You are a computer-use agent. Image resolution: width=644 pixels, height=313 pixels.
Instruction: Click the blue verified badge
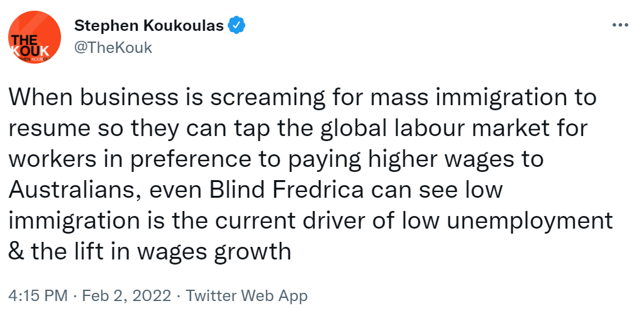pyautogui.click(x=236, y=26)
